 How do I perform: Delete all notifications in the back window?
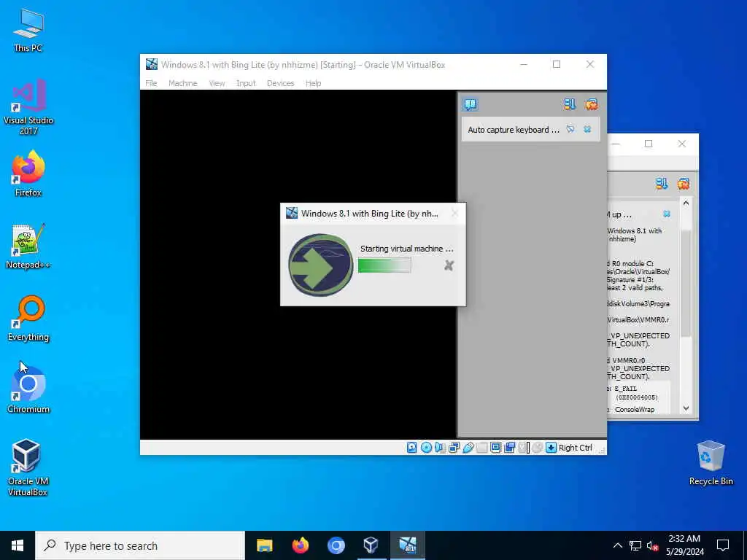point(683,183)
